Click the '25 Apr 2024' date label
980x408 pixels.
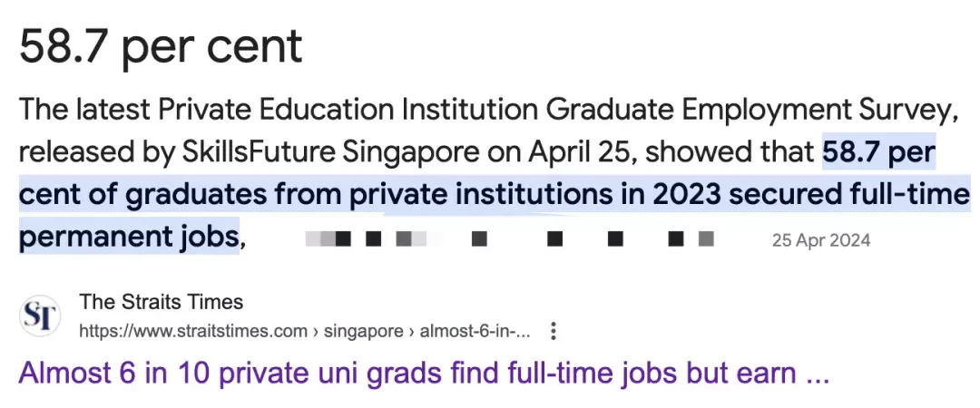pyautogui.click(x=820, y=240)
